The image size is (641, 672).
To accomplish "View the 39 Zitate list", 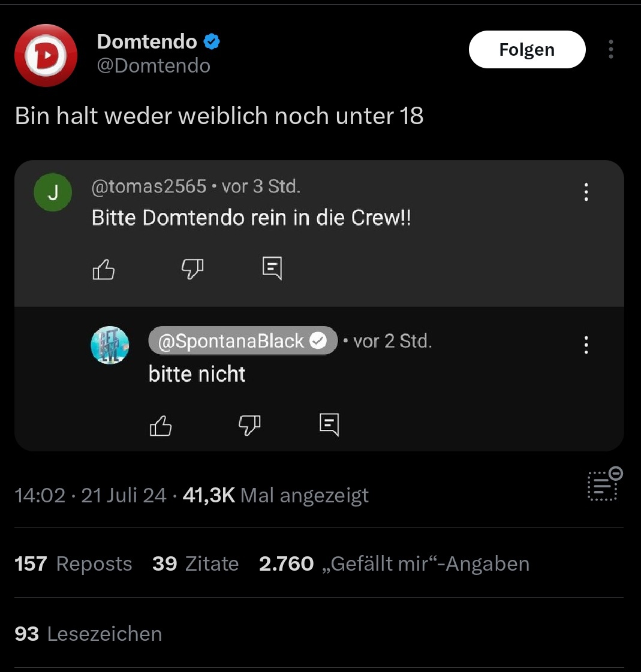I will pos(195,563).
